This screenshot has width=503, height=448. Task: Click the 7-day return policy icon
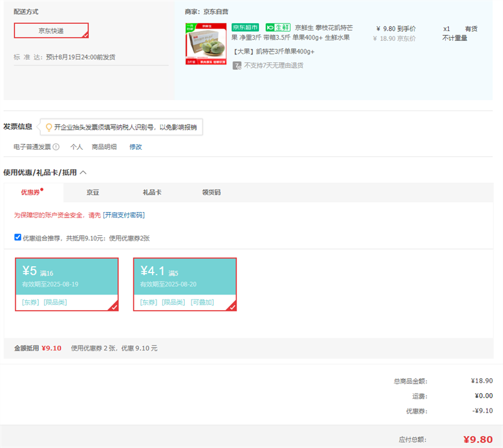237,65
